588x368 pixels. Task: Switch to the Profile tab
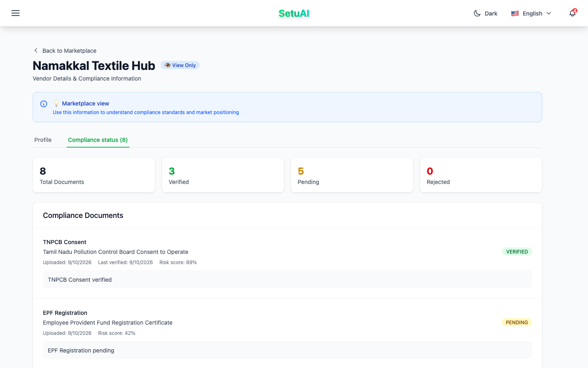tap(43, 140)
